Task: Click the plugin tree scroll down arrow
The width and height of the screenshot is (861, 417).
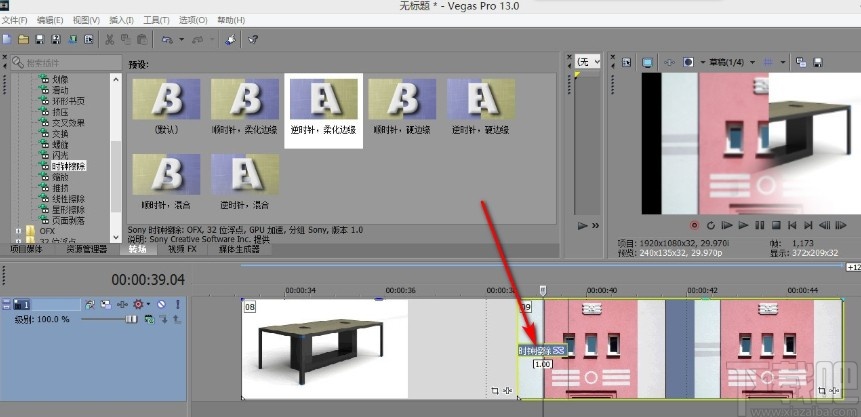Action: [x=116, y=237]
